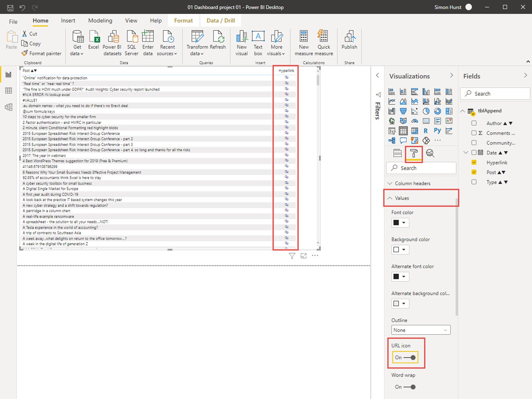Click the Format painter button
Image resolution: width=532 pixels, height=399 pixels.
point(42,54)
